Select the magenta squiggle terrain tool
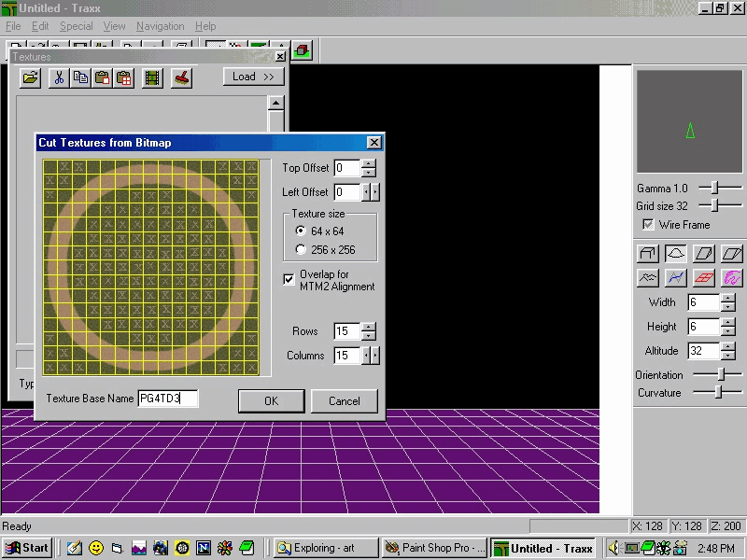 [731, 277]
